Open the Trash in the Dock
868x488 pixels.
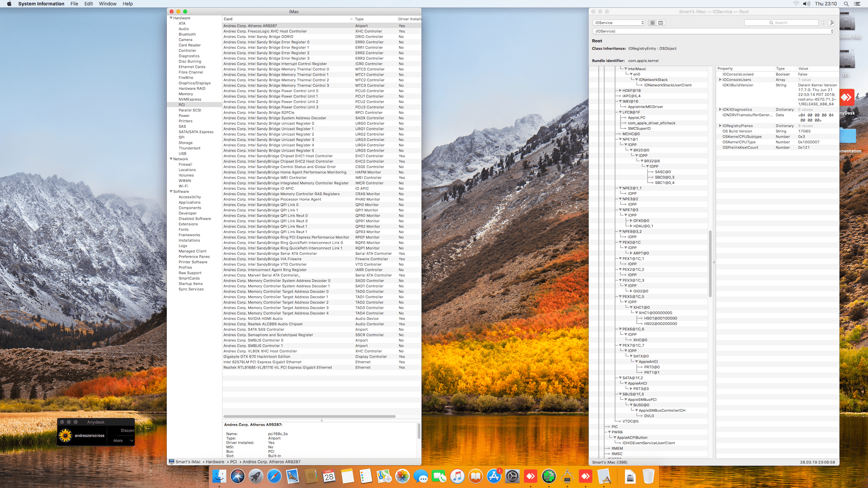click(x=648, y=476)
